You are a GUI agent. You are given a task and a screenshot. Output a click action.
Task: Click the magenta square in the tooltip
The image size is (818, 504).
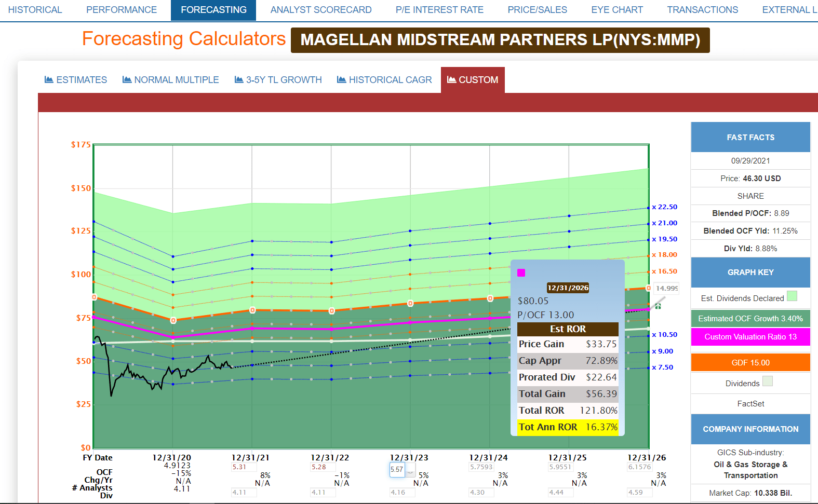click(521, 273)
